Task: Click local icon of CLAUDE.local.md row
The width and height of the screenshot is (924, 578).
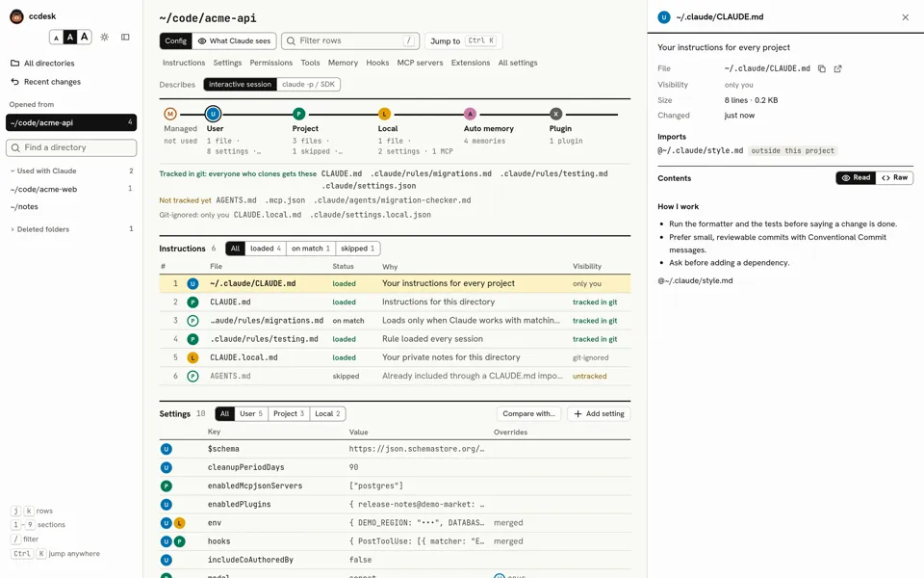Action: click(192, 357)
